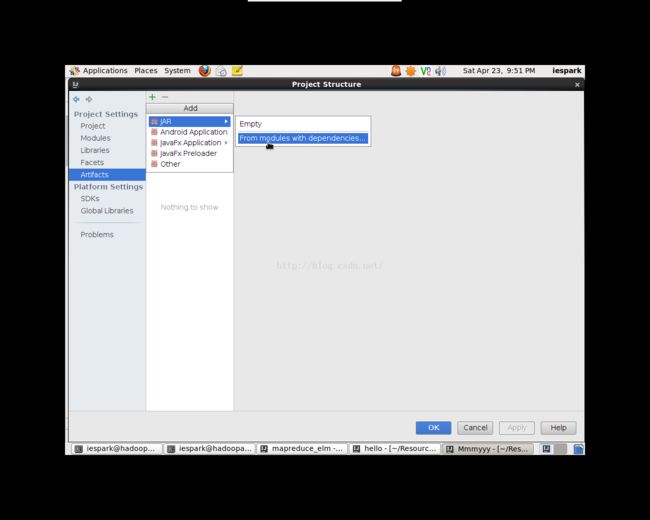Click the IntelliJ icon in the dialog title bar

[75, 85]
